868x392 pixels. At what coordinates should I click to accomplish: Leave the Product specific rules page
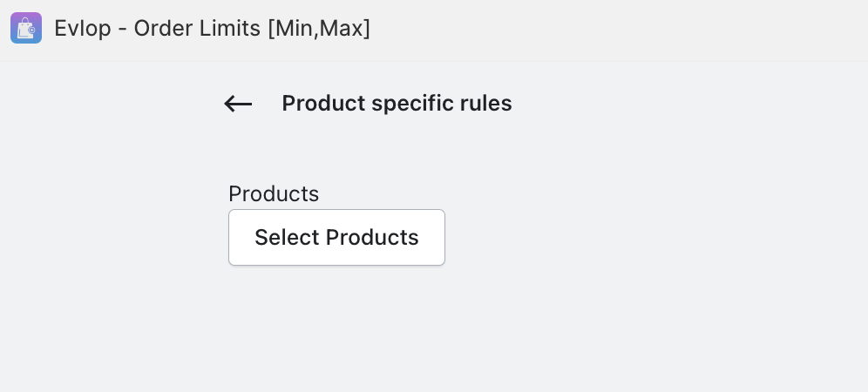pos(238,105)
